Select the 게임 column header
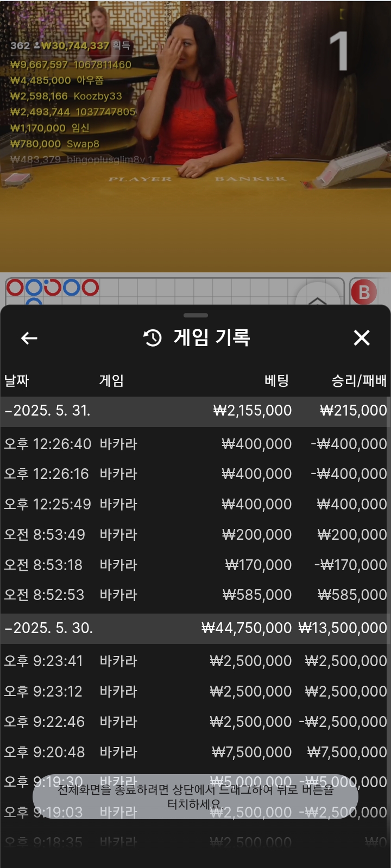This screenshot has height=868, width=391. pos(111,380)
